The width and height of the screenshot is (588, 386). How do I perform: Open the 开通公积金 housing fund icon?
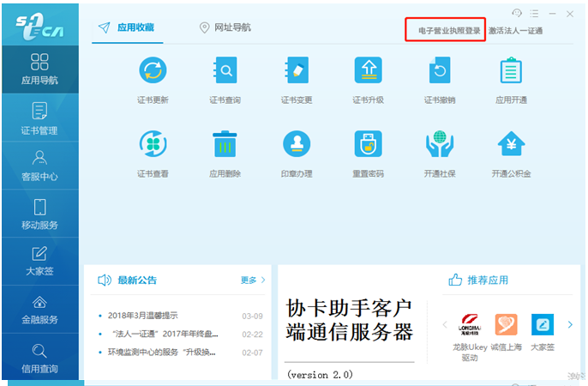click(x=511, y=144)
